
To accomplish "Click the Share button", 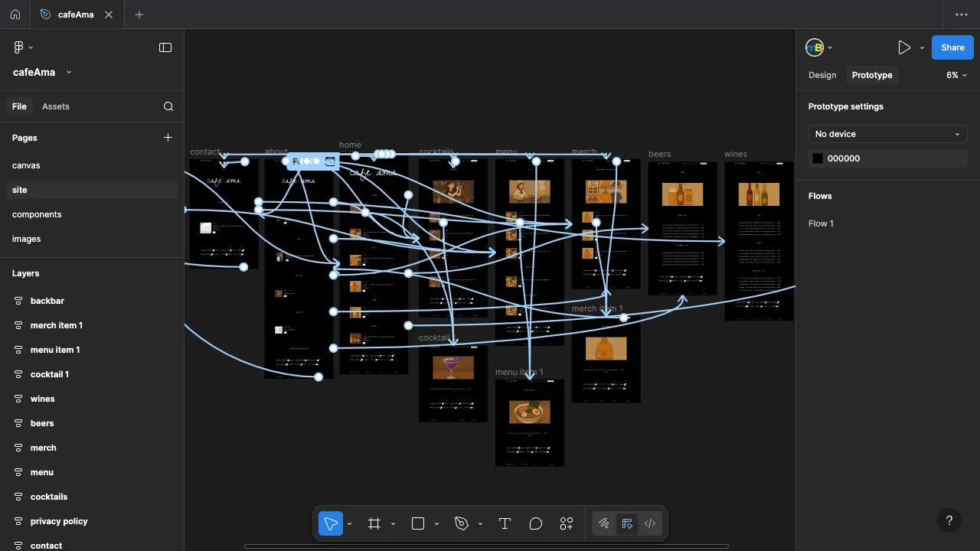I will pyautogui.click(x=952, y=47).
